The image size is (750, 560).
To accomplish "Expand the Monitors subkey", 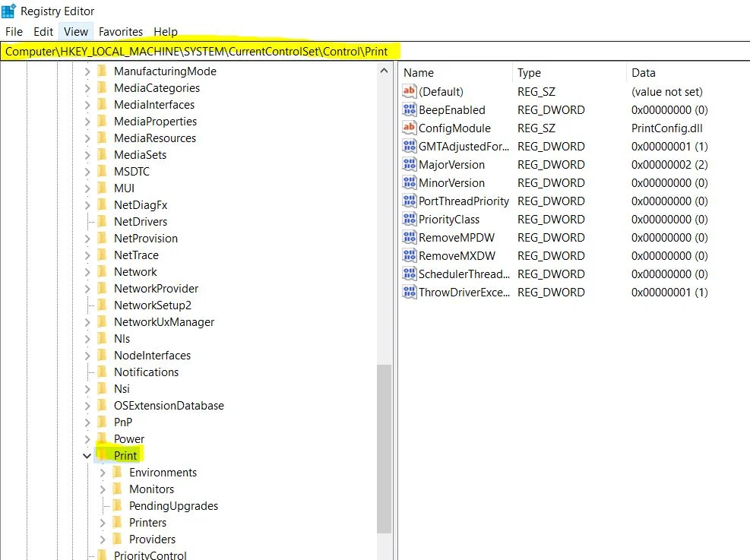I will click(103, 489).
